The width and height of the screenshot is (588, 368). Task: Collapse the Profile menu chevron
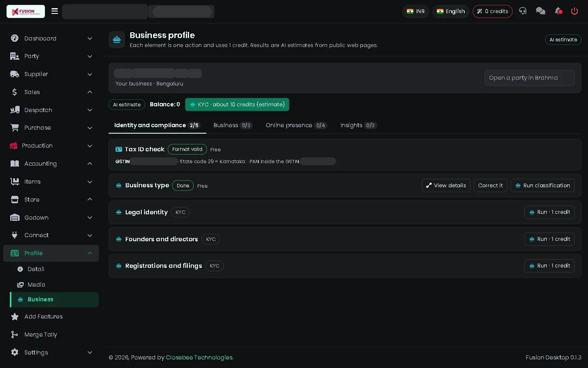[x=90, y=253]
